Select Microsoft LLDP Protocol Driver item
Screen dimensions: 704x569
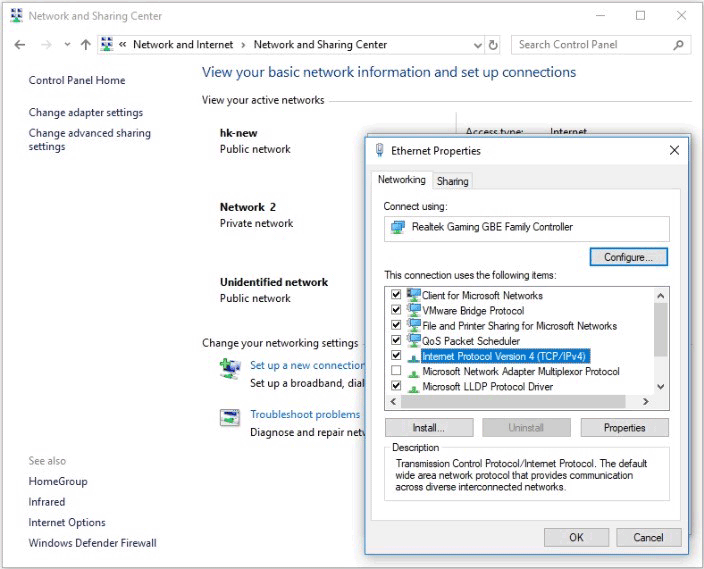(x=488, y=387)
